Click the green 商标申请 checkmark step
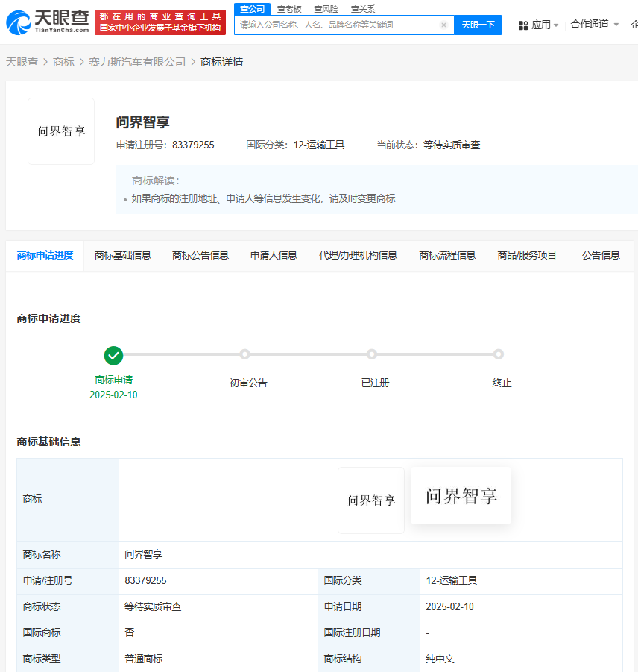The height and width of the screenshot is (672, 638). [x=113, y=355]
